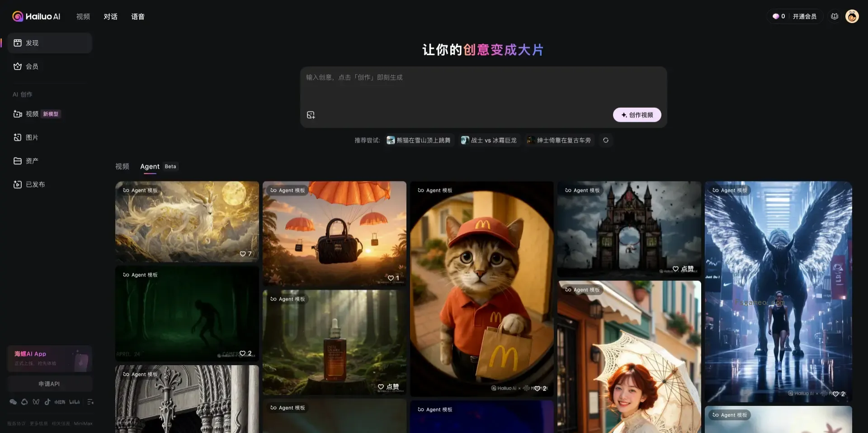Open the second social icon next to WeChat
This screenshot has height=433, width=868.
tap(24, 402)
